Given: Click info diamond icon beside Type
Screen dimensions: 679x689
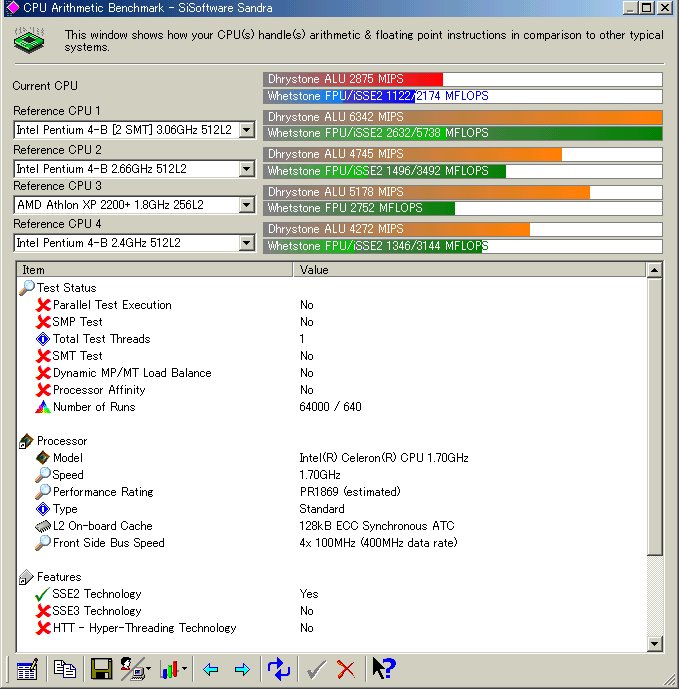Looking at the screenshot, I should pyautogui.click(x=43, y=509).
